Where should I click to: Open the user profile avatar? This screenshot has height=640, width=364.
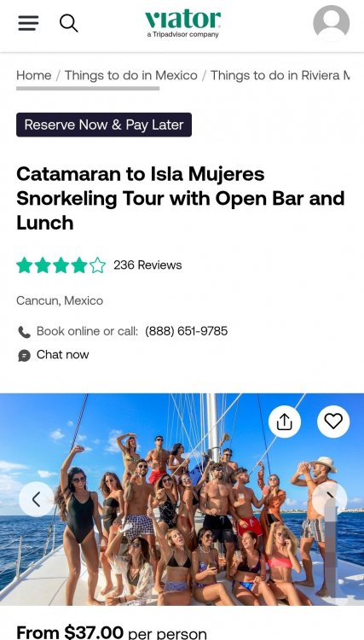pyautogui.click(x=331, y=23)
